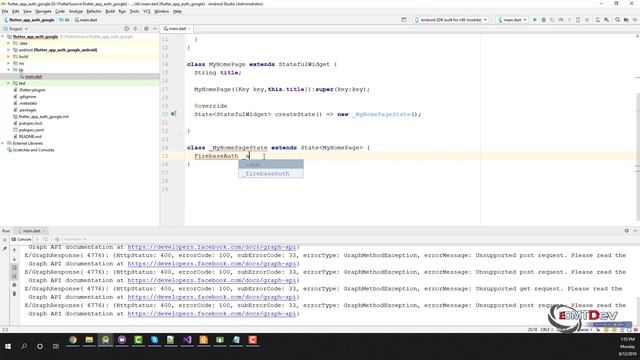The height and width of the screenshot is (360, 640).
Task: Pin the Run tab with pin icon
Action: pyautogui.click(x=4, y=248)
